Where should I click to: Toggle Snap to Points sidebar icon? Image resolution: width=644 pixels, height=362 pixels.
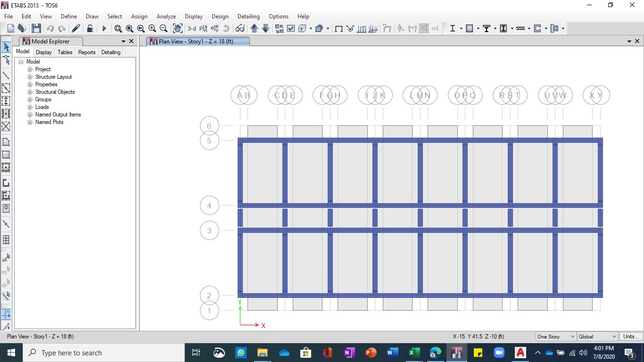6,314
